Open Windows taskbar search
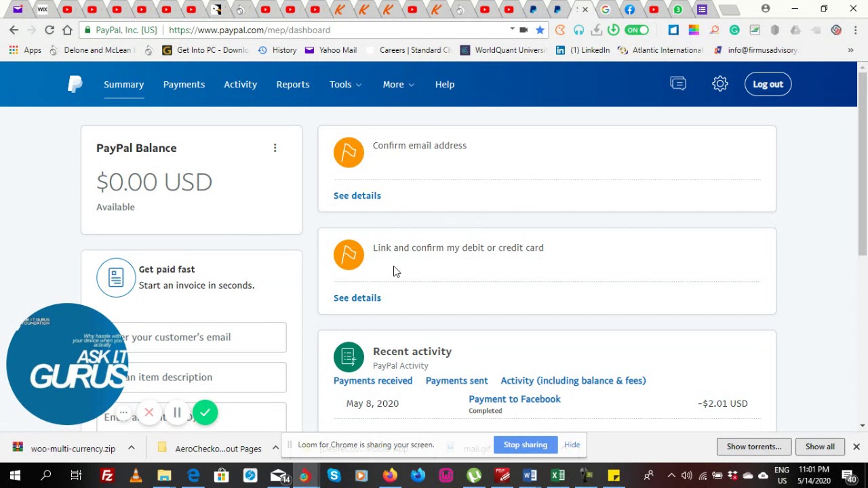Viewport: 868px width, 488px height. tap(46, 476)
